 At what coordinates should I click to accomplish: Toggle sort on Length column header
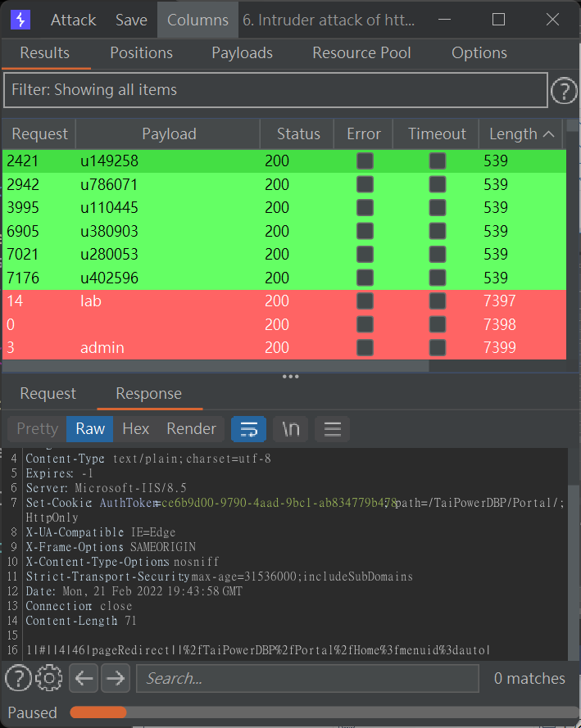coord(521,134)
